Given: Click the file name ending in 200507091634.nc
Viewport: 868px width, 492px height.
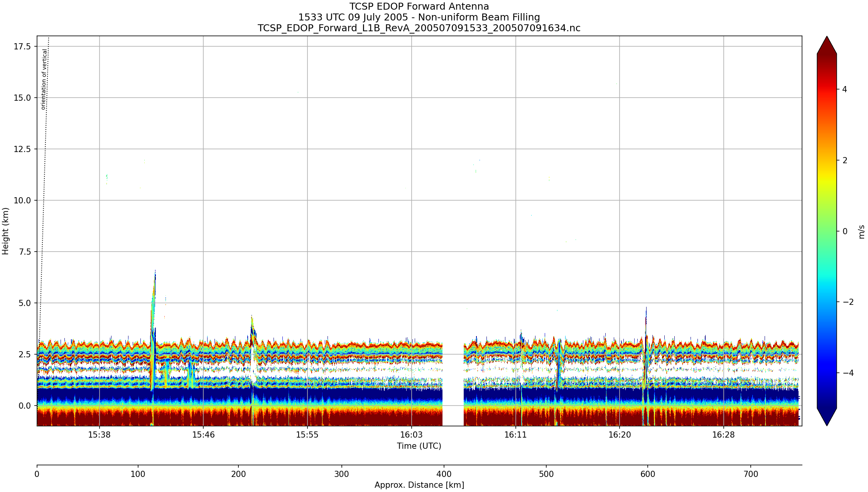Looking at the screenshot, I should (x=419, y=28).
